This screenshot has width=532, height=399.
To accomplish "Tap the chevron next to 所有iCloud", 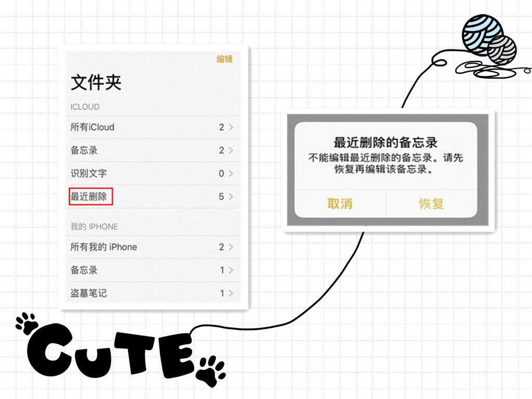I will click(230, 127).
